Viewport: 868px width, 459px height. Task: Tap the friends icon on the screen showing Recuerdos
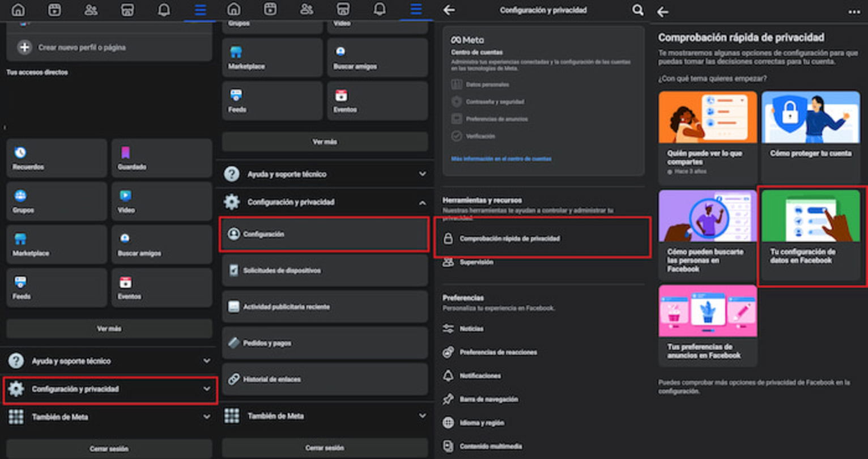(91, 10)
